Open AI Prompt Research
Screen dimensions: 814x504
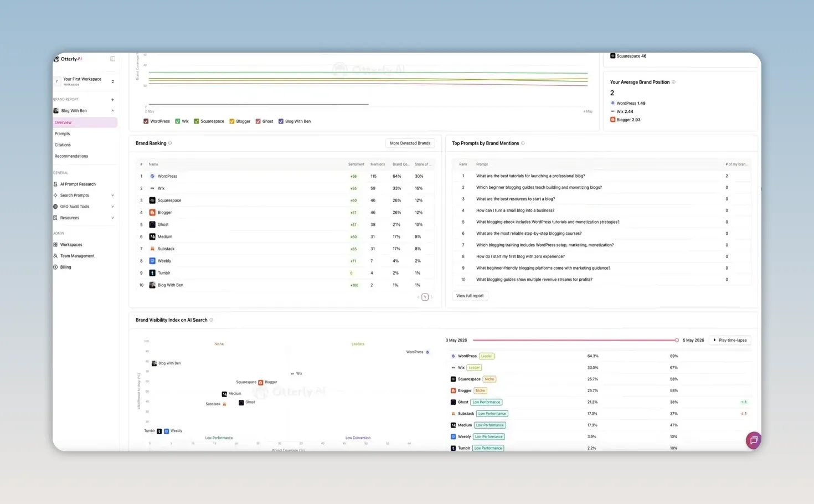click(x=78, y=184)
